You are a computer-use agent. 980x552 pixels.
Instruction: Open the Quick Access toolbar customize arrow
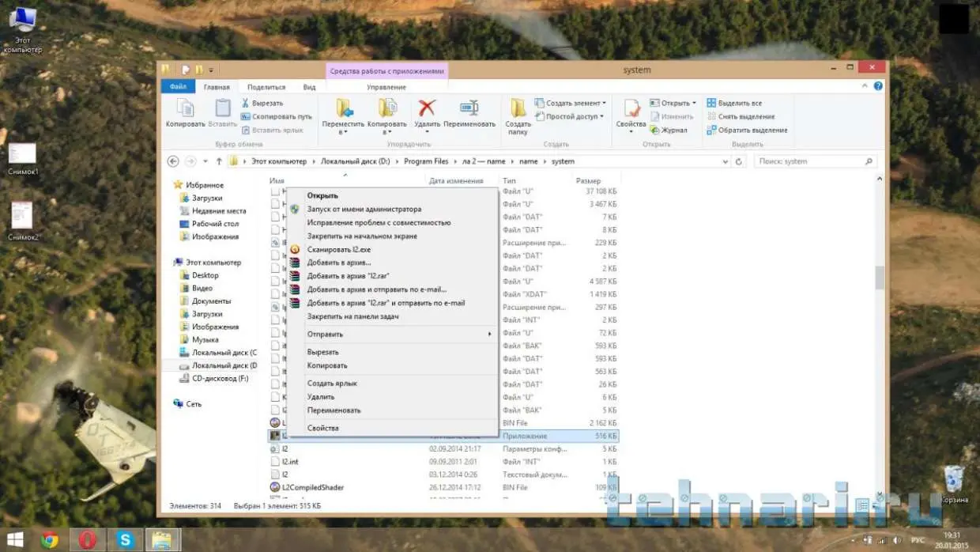coord(212,70)
